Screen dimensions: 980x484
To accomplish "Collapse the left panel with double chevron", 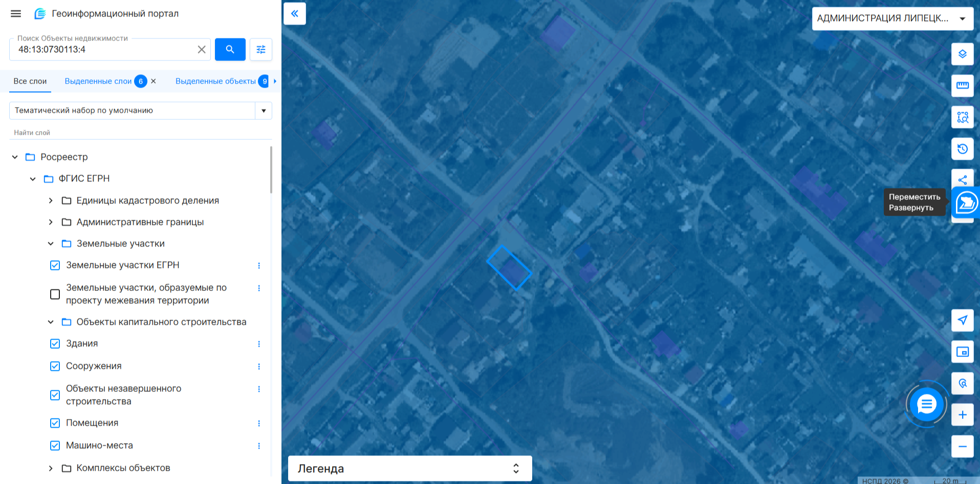I will click(x=295, y=13).
